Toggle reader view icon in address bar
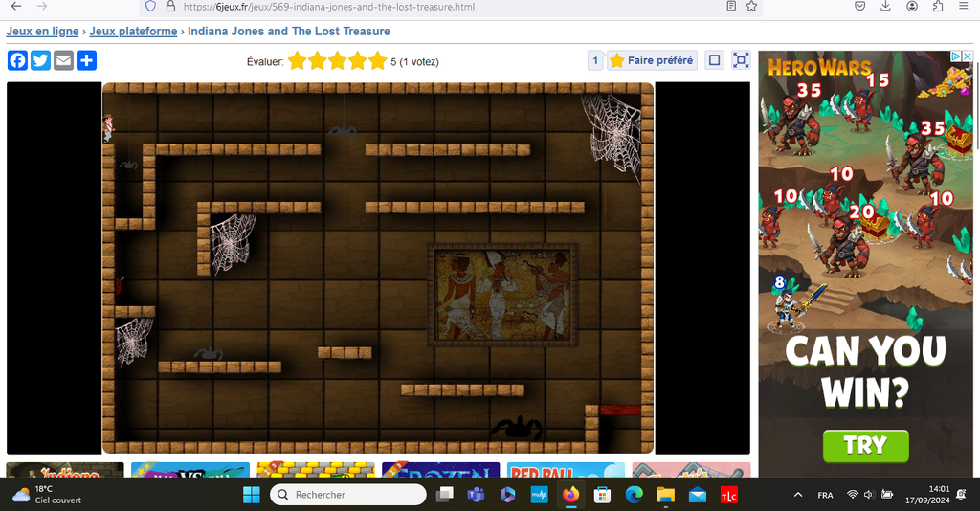980x511 pixels. tap(731, 7)
